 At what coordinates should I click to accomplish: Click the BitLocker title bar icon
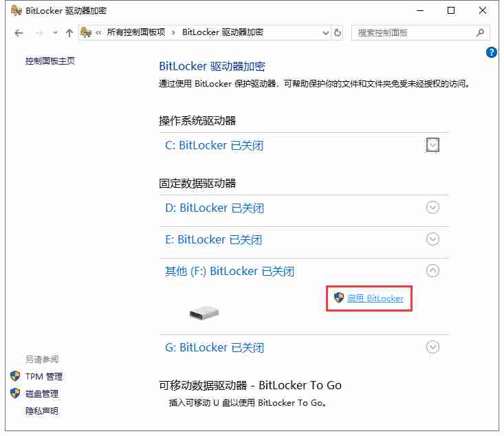[x=16, y=10]
